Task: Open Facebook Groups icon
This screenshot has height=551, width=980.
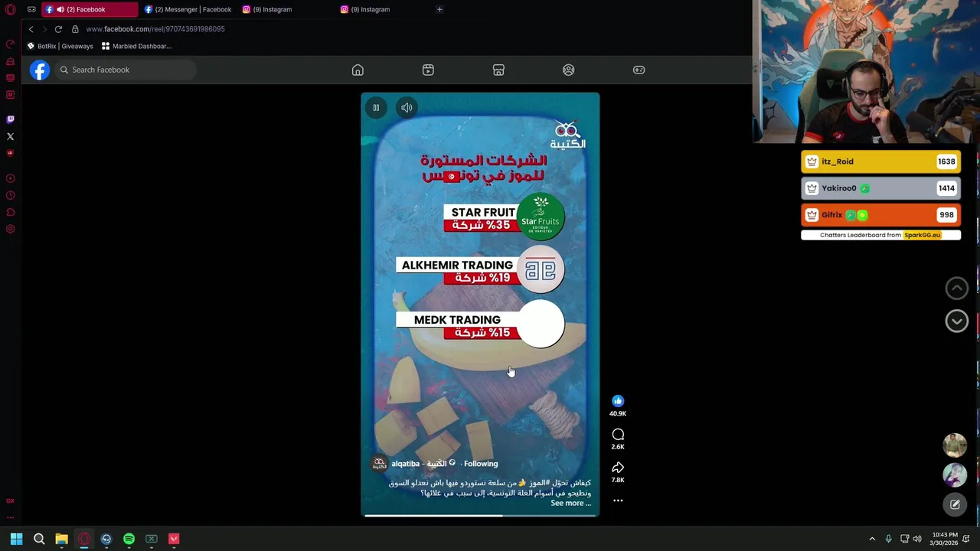Action: tap(568, 70)
